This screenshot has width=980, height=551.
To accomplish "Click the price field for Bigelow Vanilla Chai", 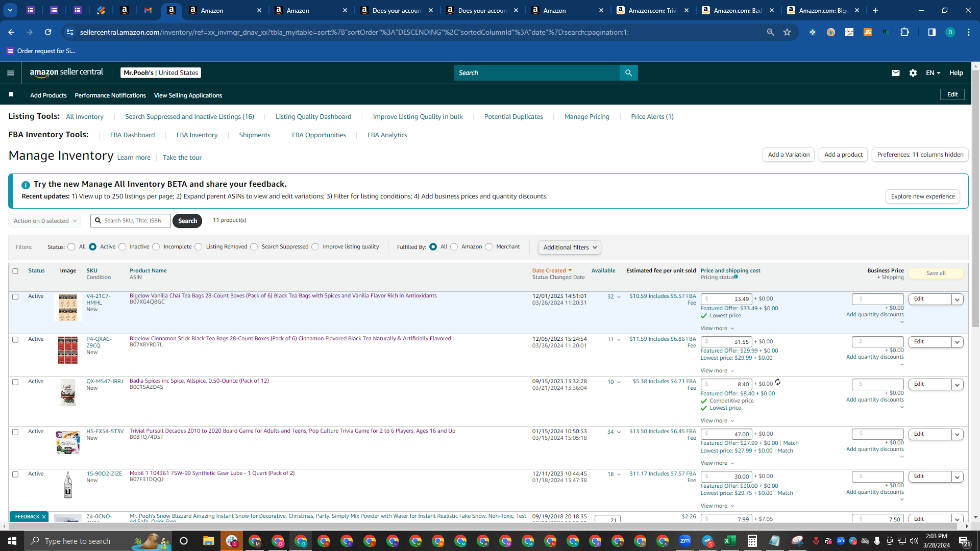I will tap(726, 299).
